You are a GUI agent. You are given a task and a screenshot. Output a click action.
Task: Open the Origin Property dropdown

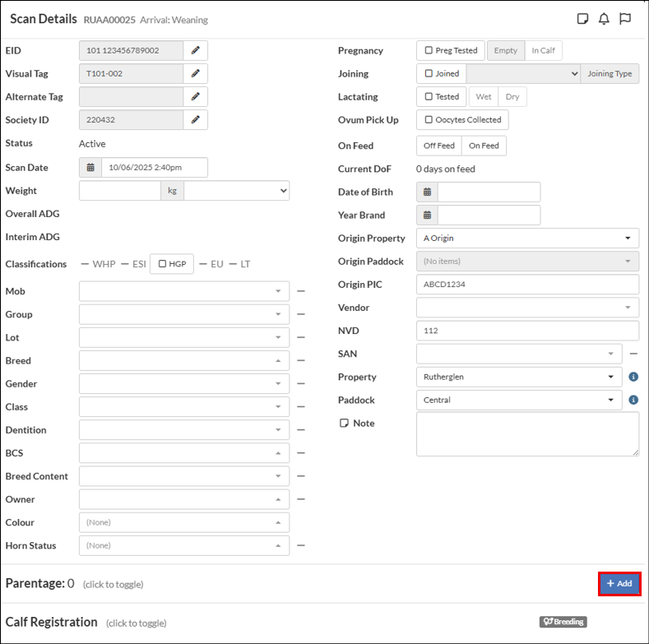point(527,238)
